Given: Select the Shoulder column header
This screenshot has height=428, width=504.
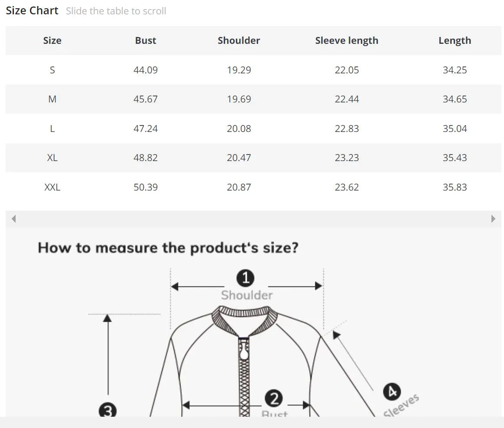Looking at the screenshot, I should [239, 40].
